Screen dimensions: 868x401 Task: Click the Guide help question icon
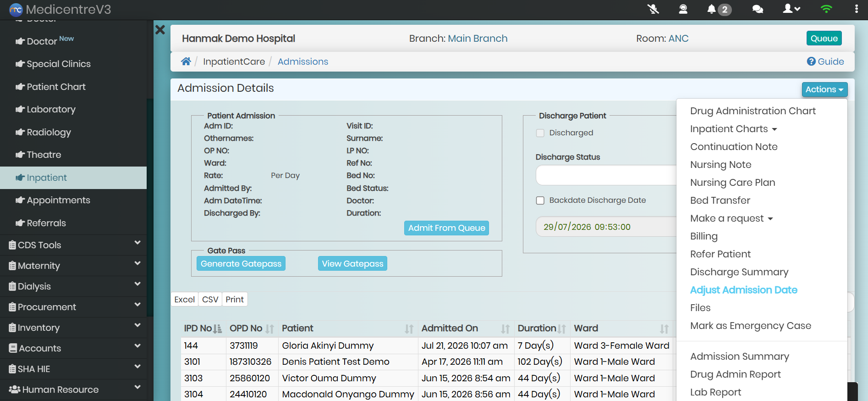point(811,61)
